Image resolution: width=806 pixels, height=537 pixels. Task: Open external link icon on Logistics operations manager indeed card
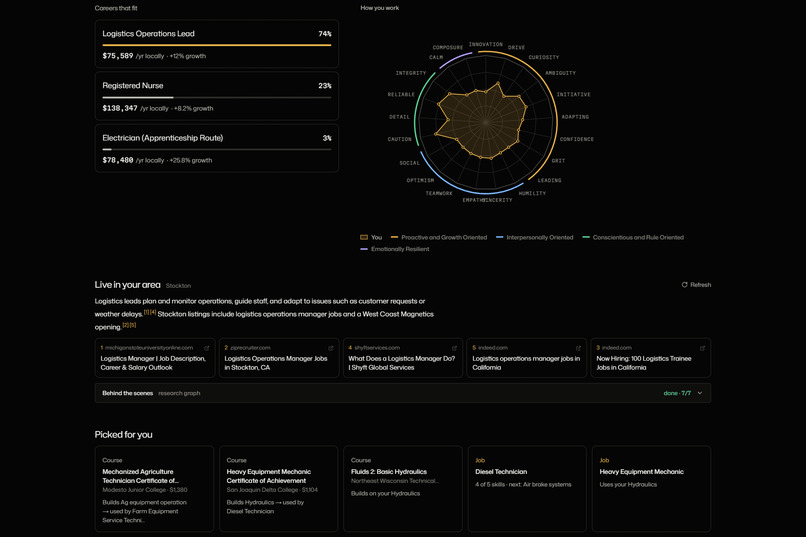(x=578, y=348)
